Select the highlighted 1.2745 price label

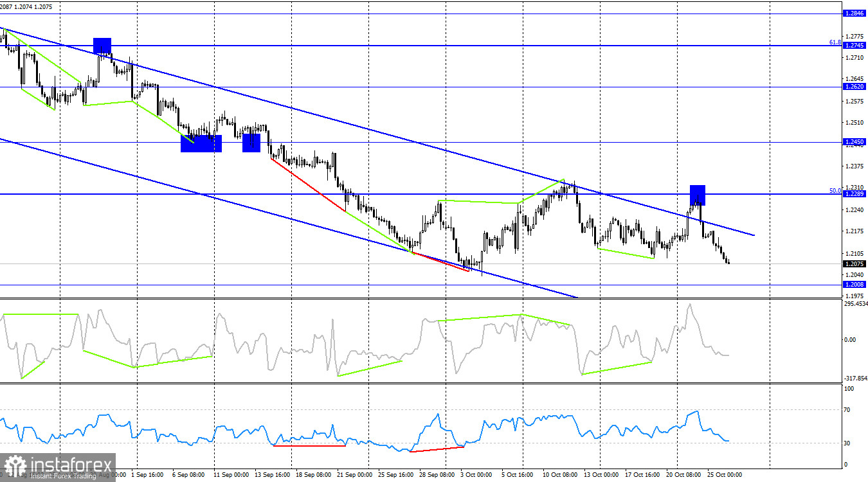(x=854, y=46)
